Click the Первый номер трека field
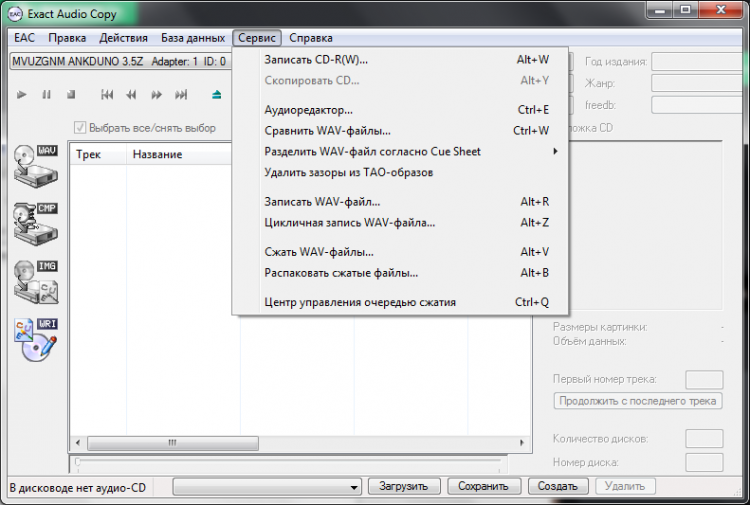750x505 pixels. (704, 380)
